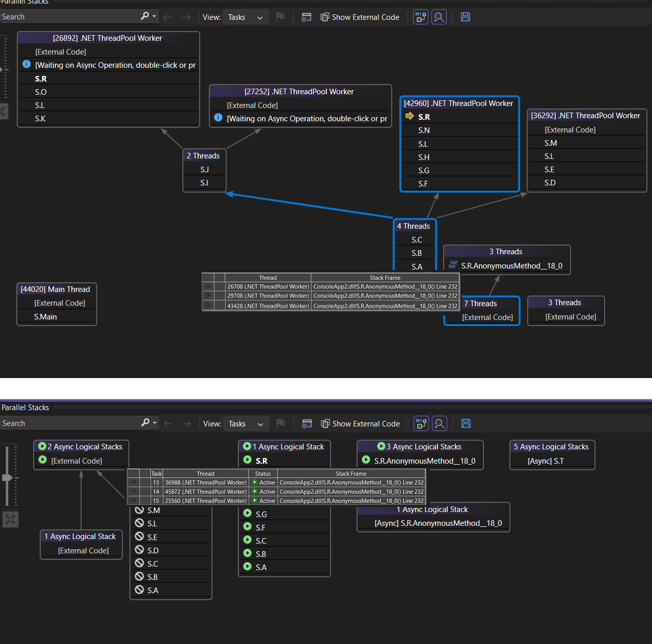Open Method View in Parallel Stacks
The height and width of the screenshot is (644, 652).
pyautogui.click(x=306, y=17)
